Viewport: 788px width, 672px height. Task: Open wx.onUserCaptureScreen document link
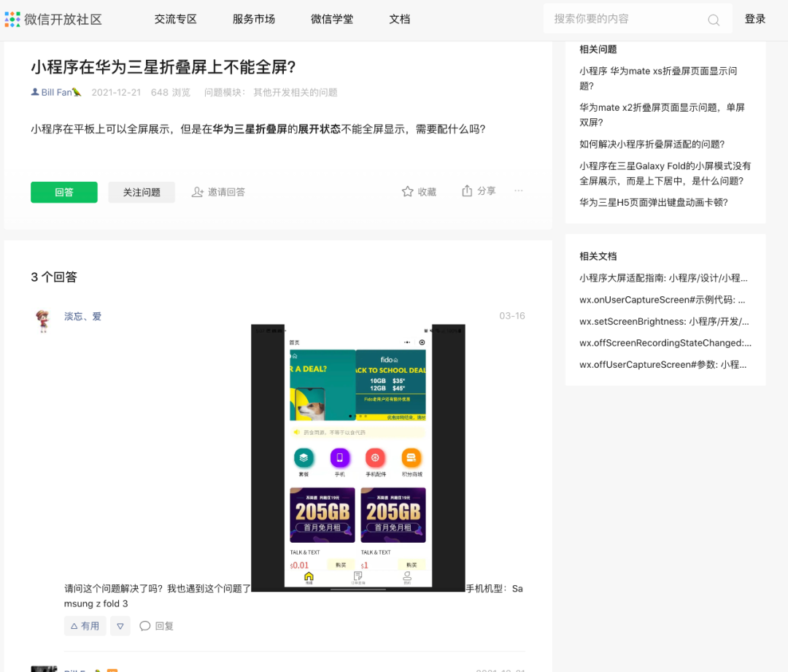point(663,300)
